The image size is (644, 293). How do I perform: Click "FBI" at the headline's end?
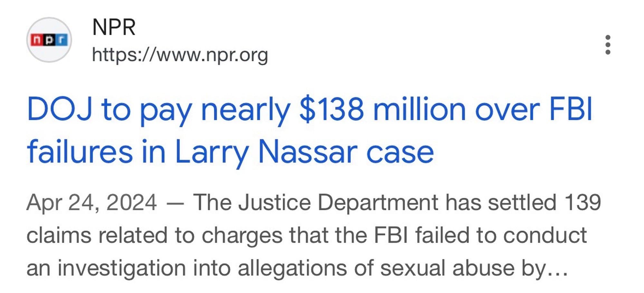[570, 109]
